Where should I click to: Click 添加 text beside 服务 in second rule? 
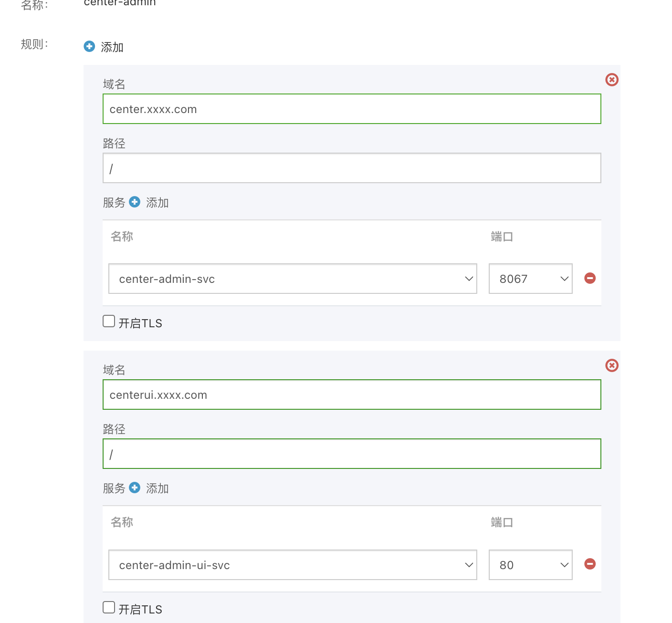[157, 488]
